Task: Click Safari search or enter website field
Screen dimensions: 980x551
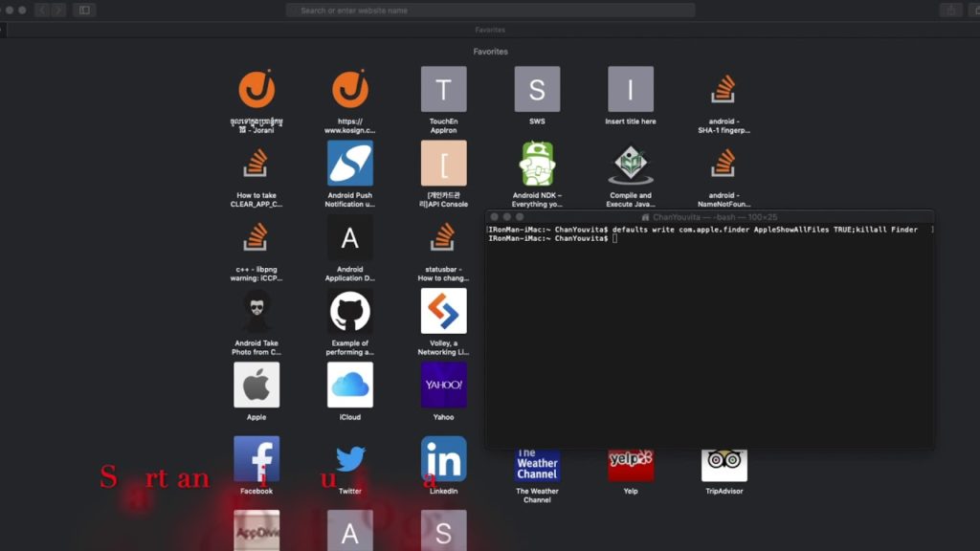Action: pyautogui.click(x=491, y=10)
